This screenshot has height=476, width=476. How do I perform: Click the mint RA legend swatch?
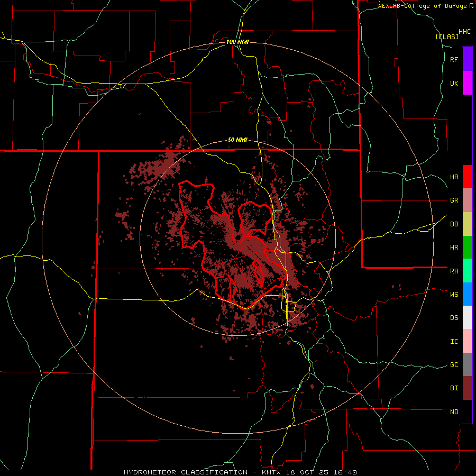point(467,271)
